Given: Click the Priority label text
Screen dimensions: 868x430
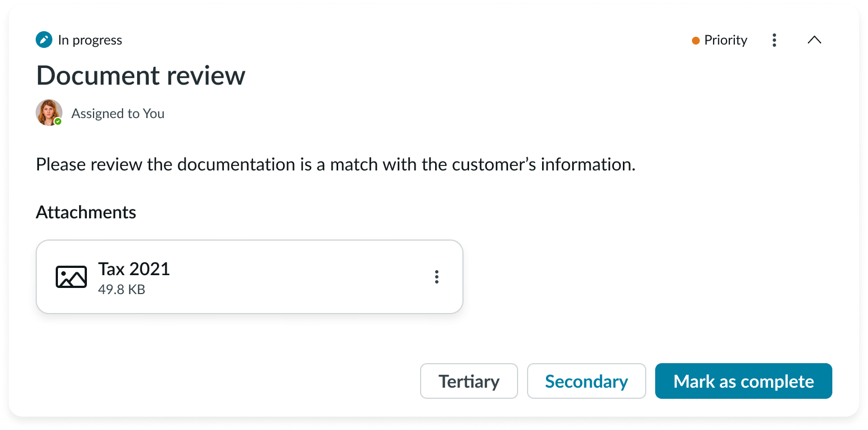Looking at the screenshot, I should point(725,40).
